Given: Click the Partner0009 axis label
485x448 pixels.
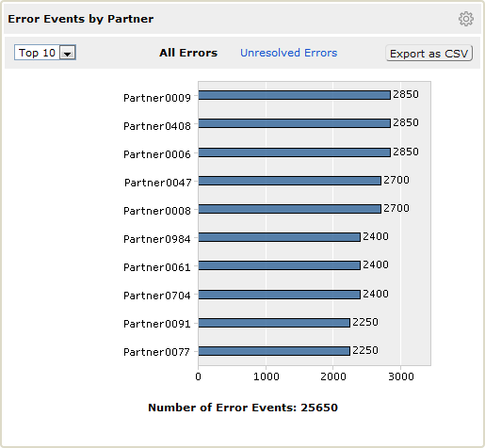Looking at the screenshot, I should (157, 98).
